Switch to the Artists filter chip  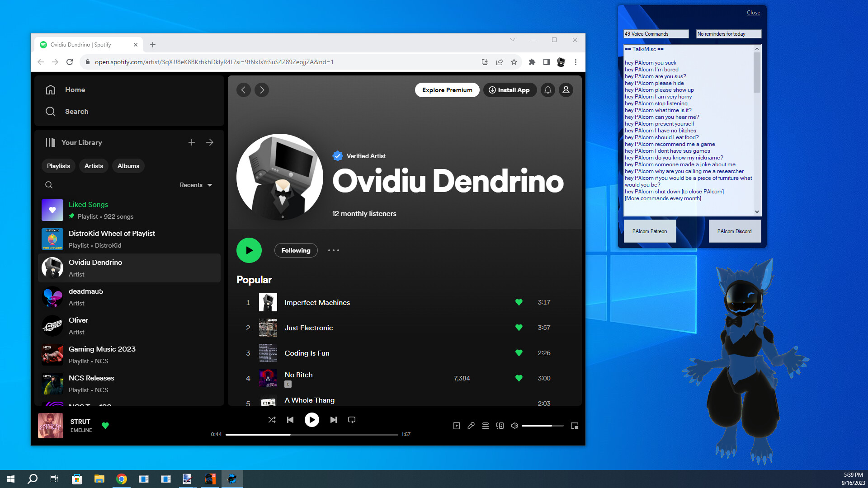point(93,166)
